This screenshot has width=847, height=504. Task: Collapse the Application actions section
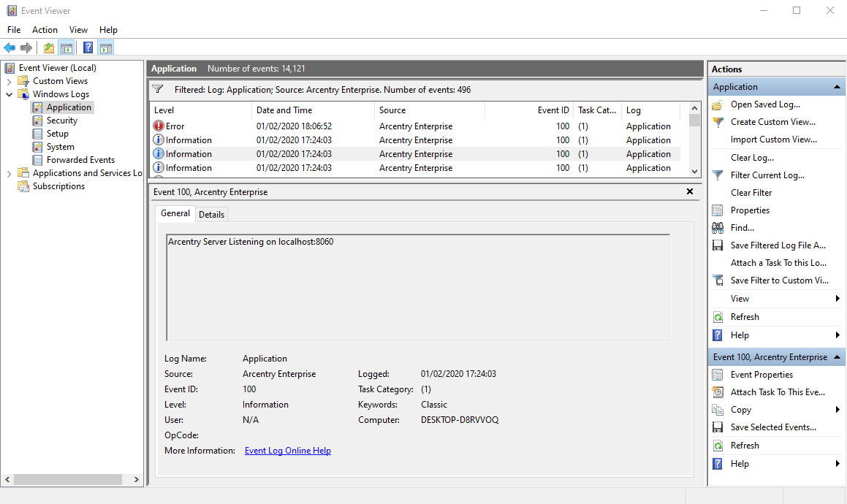[x=837, y=87]
